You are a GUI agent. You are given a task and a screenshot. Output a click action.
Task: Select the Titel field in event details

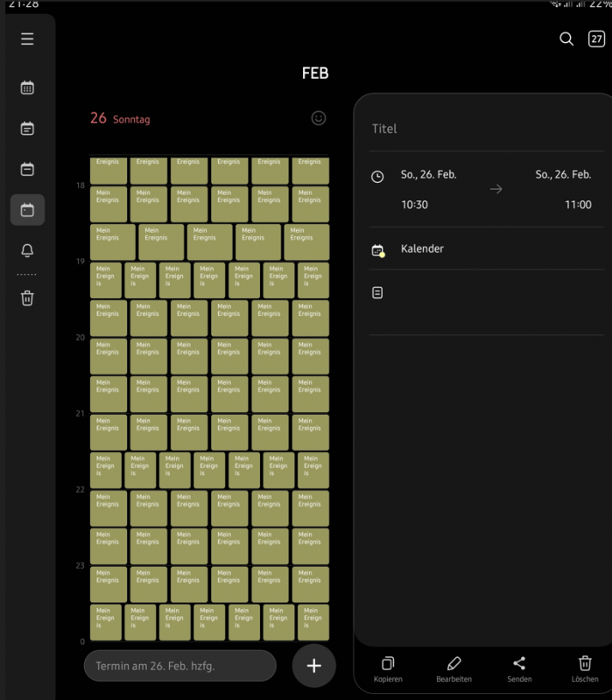384,129
